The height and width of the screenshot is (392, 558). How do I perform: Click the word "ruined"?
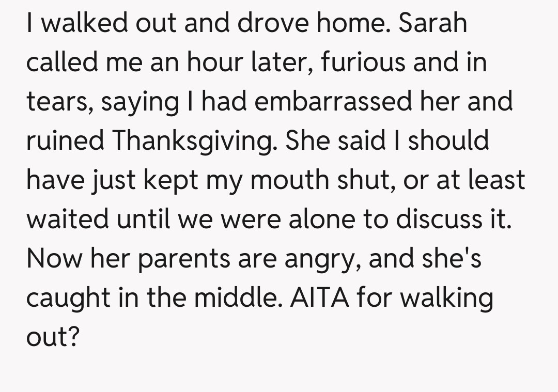coord(65,140)
